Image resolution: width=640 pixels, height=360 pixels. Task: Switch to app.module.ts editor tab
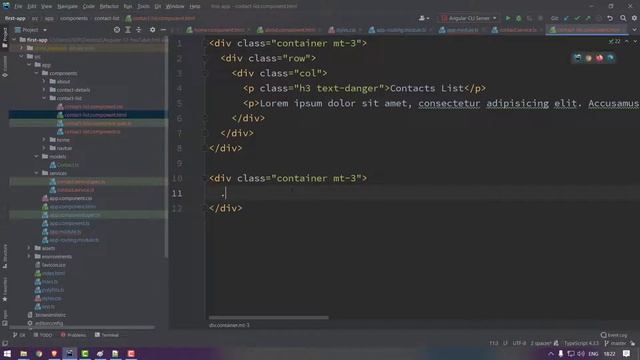pyautogui.click(x=461, y=30)
